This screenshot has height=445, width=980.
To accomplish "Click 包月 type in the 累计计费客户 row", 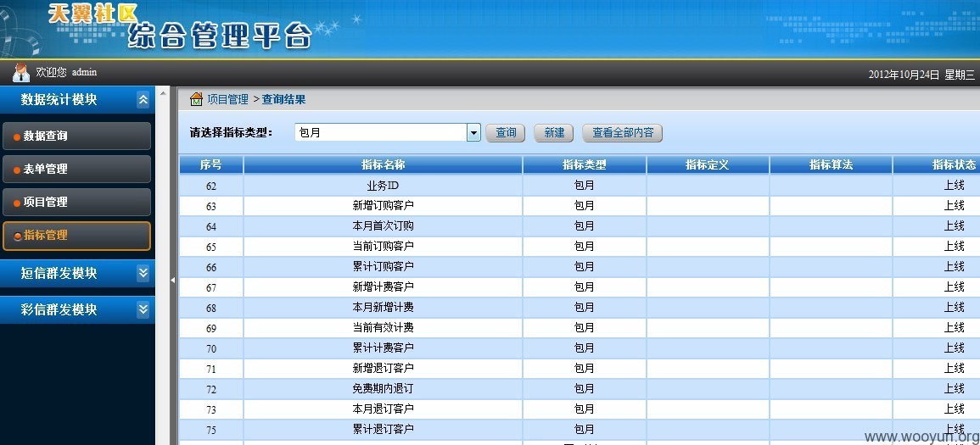I will click(585, 348).
